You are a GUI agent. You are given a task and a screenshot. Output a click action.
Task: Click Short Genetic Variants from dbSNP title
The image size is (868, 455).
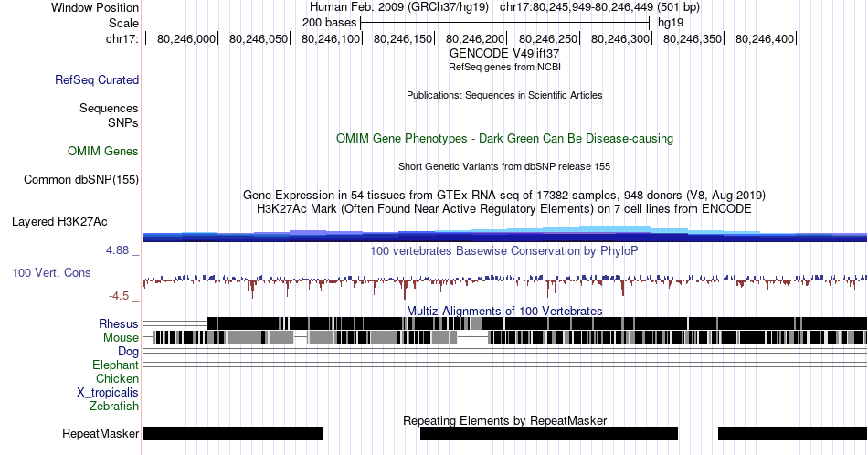[504, 166]
